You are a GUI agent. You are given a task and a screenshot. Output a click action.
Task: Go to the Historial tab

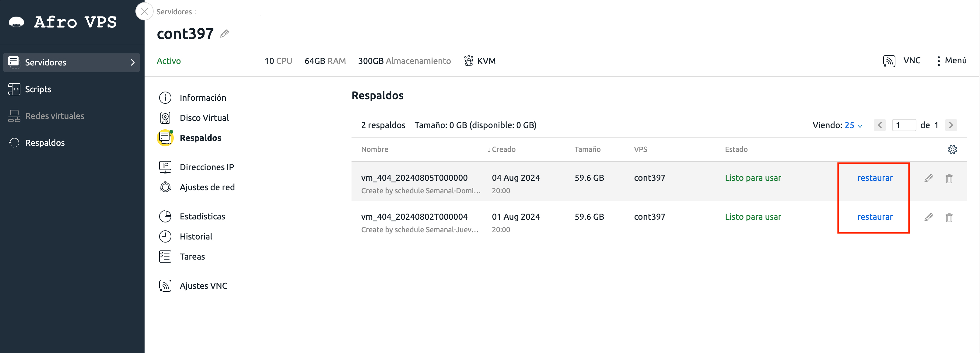point(196,237)
